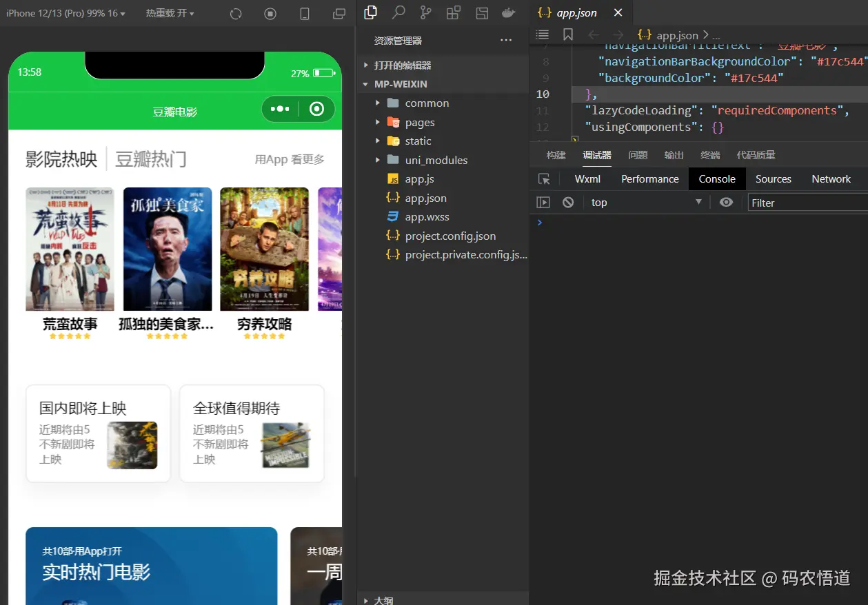Expand the 打开的编辑器 section
The image size is (868, 605).
pyautogui.click(x=443, y=65)
